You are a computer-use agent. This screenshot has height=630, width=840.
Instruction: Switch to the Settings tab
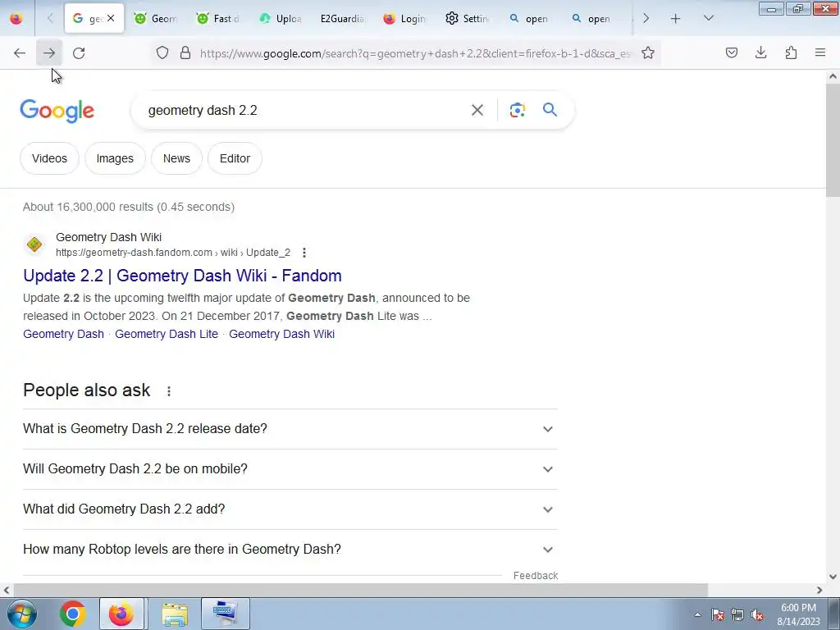tap(467, 19)
